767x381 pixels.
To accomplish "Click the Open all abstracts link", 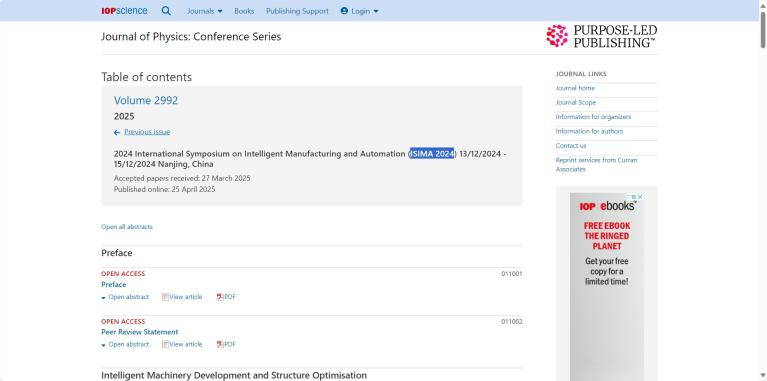I will click(x=127, y=227).
